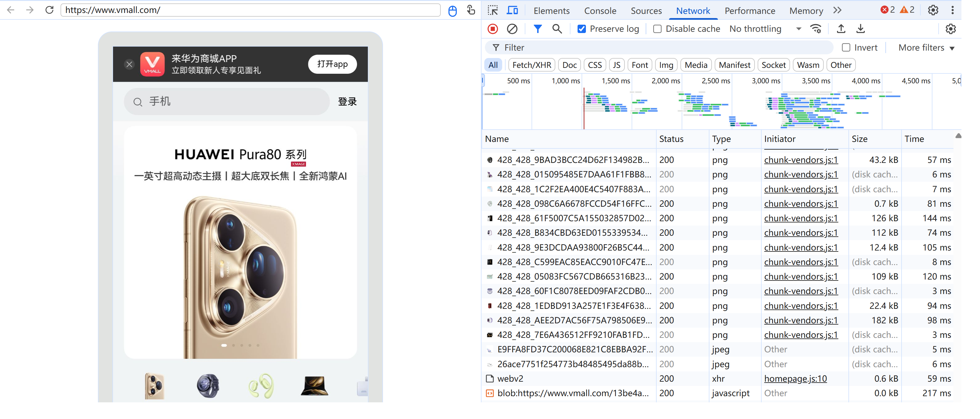This screenshot has height=419, width=980.
Task: Toggle the network filter funnel icon
Action: (x=537, y=29)
